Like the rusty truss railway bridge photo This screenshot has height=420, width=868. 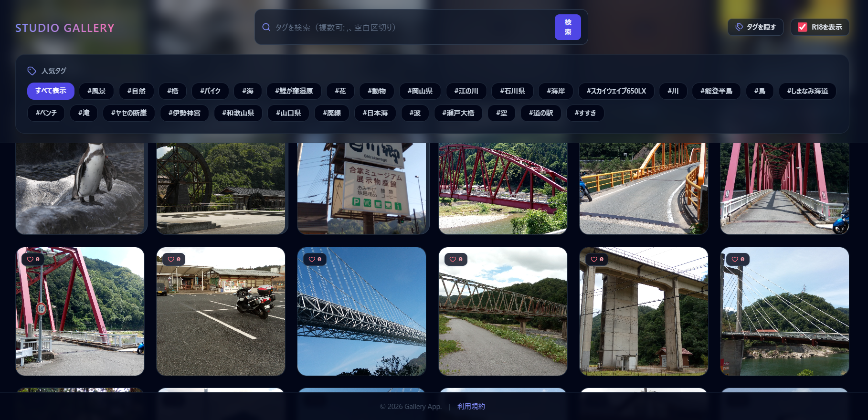tap(456, 259)
